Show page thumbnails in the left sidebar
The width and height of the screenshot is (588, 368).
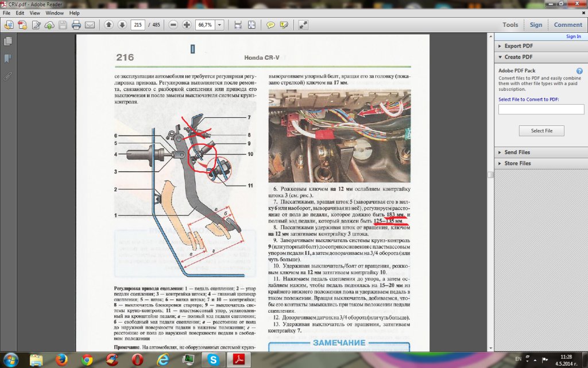[8, 41]
